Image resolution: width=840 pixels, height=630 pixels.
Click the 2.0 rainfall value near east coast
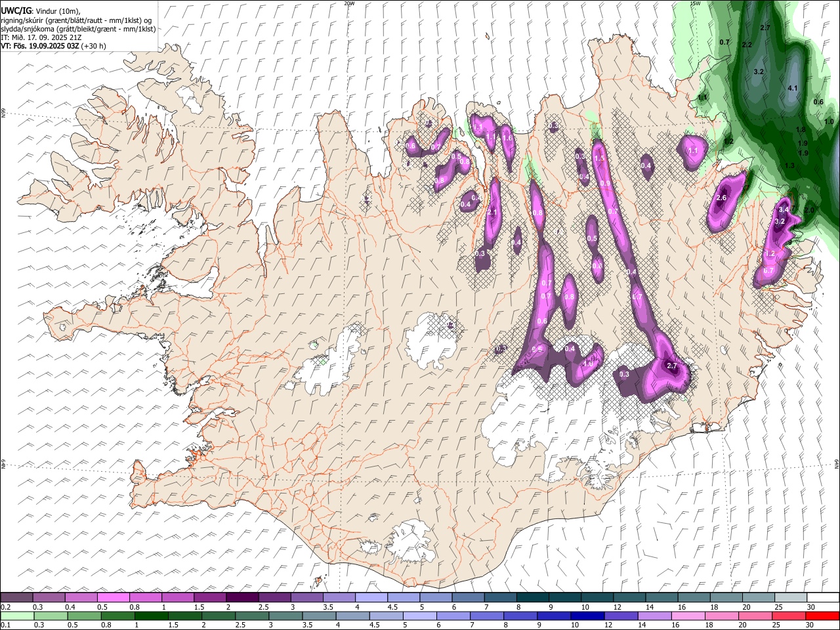coord(809,210)
